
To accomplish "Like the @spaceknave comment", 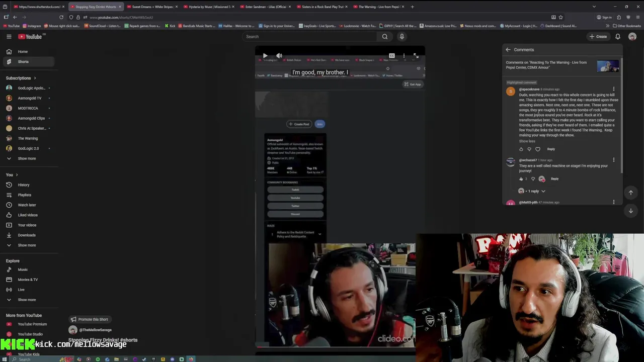I will click(x=521, y=149).
